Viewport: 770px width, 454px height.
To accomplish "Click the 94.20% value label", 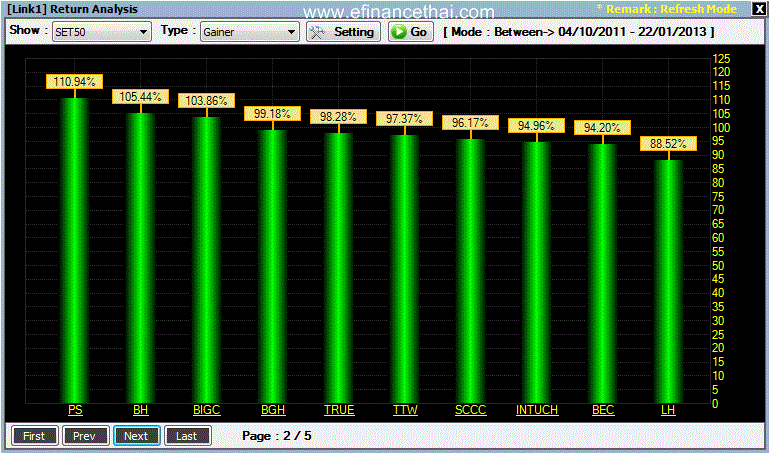I will click(x=603, y=128).
